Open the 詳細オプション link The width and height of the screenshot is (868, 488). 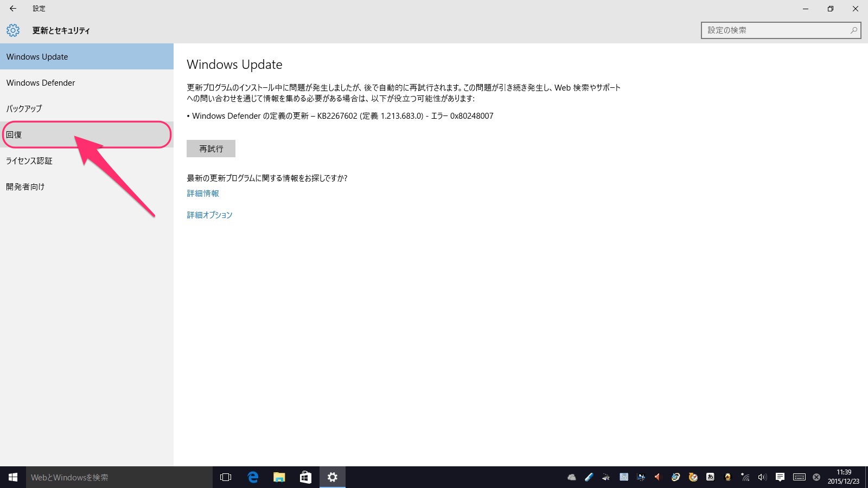209,215
